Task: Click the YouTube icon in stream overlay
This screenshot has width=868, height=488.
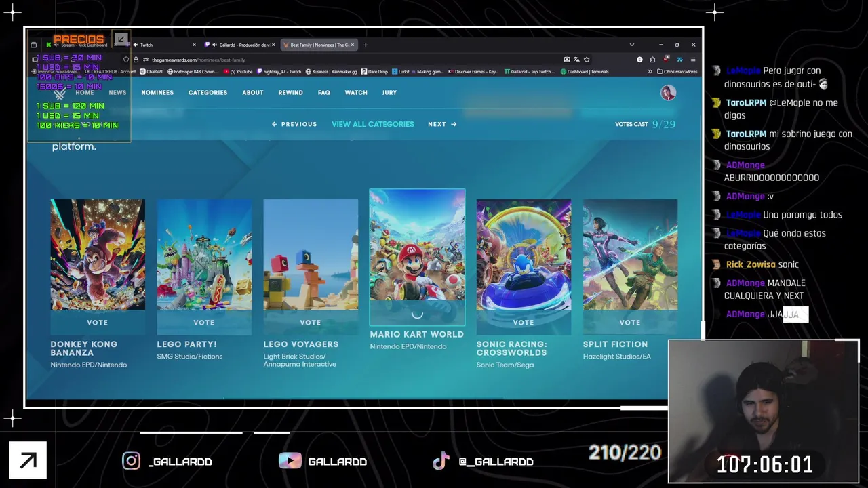Action: coord(290,461)
